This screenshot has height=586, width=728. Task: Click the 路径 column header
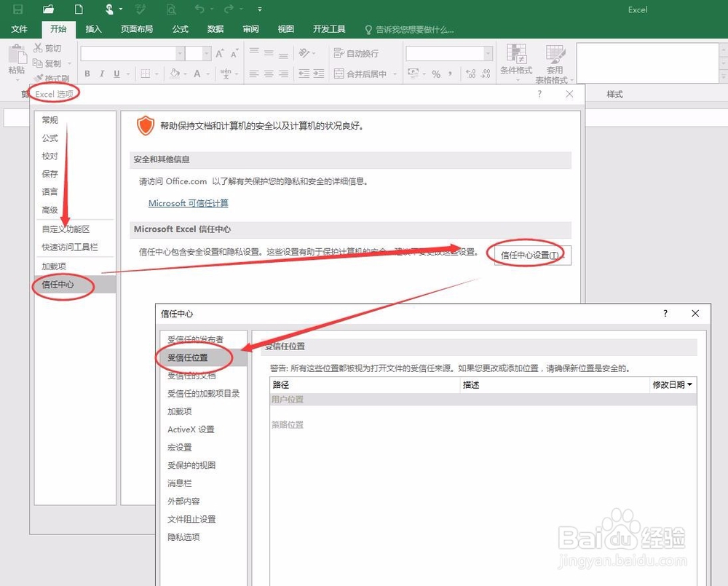pos(365,384)
